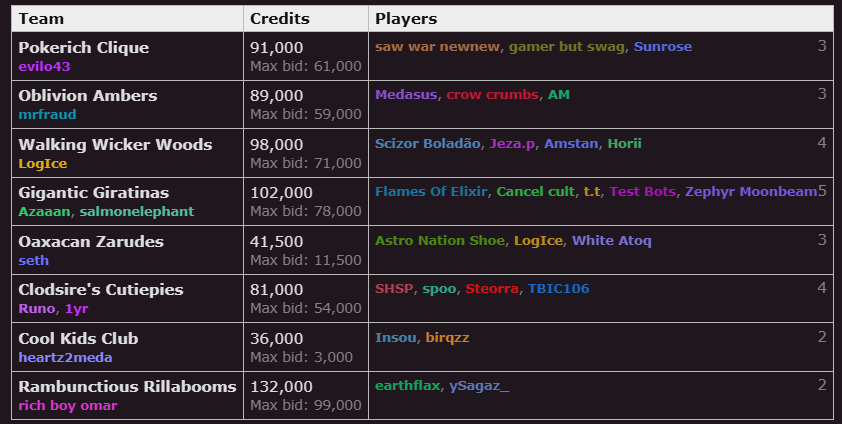Open salmonelephant's profile name
The image size is (842, 424).
click(137, 211)
